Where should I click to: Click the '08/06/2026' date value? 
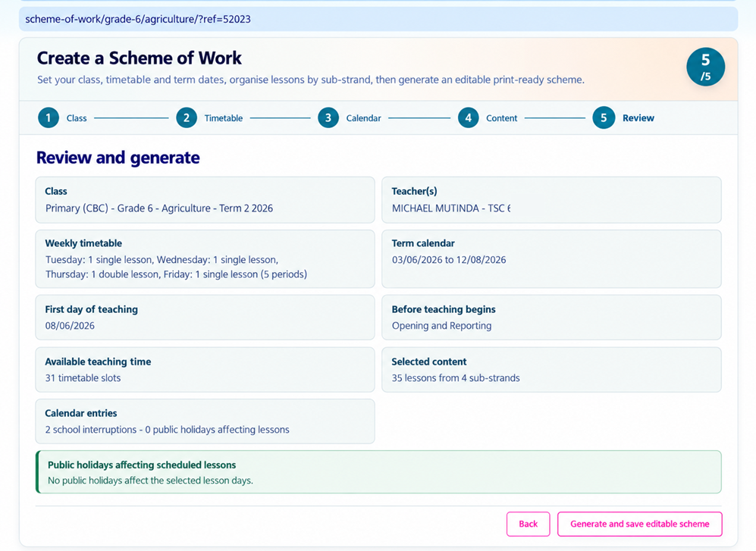point(70,326)
